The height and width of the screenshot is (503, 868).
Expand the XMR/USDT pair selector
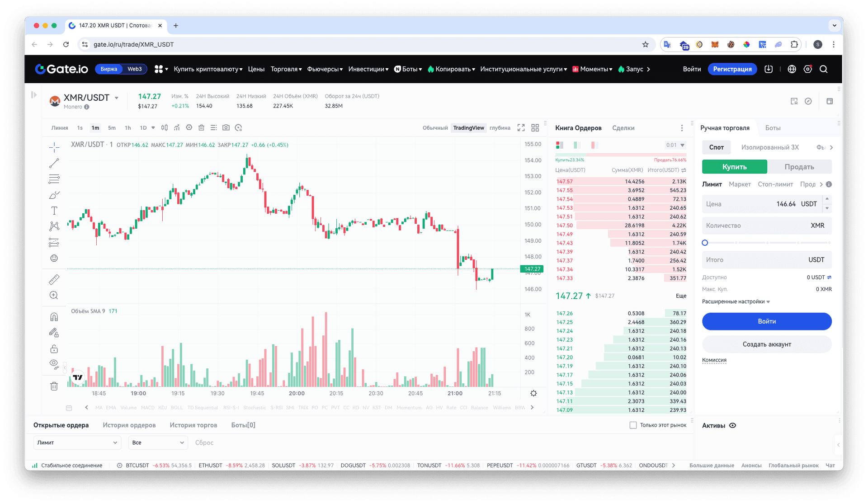[117, 98]
